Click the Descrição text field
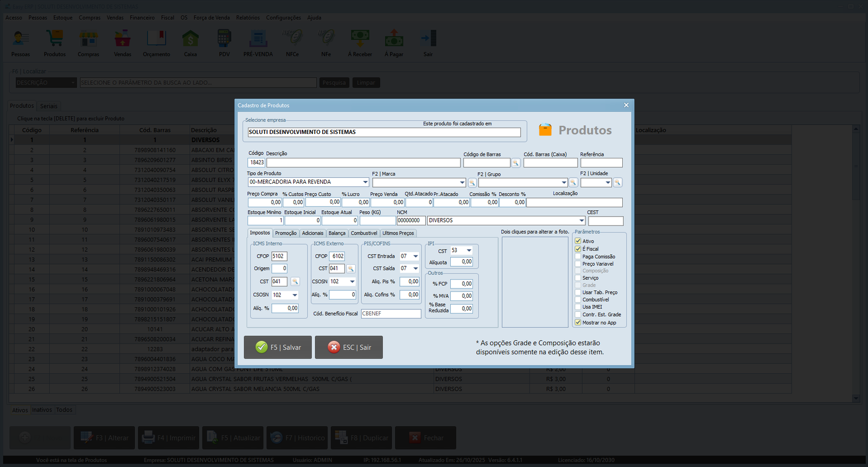Screen dimensions: 868x467 coord(363,163)
